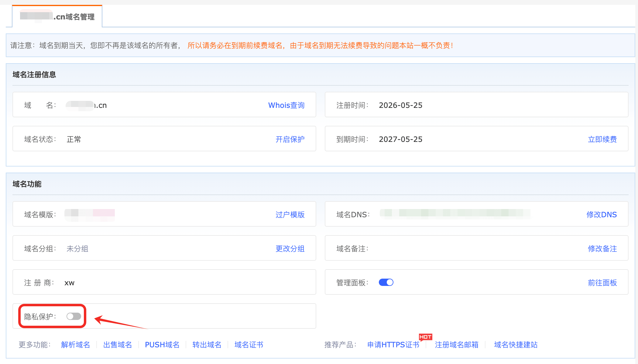Click the 域名功能 section heading

point(27,184)
